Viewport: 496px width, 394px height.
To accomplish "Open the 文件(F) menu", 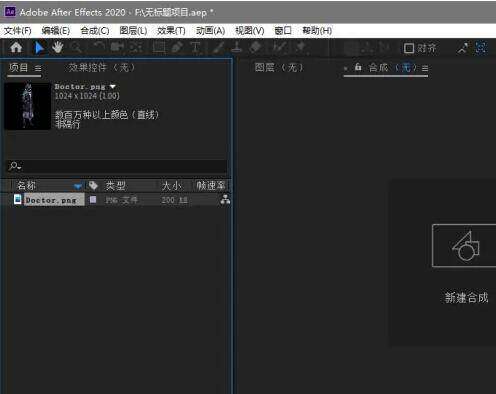I will (x=18, y=31).
